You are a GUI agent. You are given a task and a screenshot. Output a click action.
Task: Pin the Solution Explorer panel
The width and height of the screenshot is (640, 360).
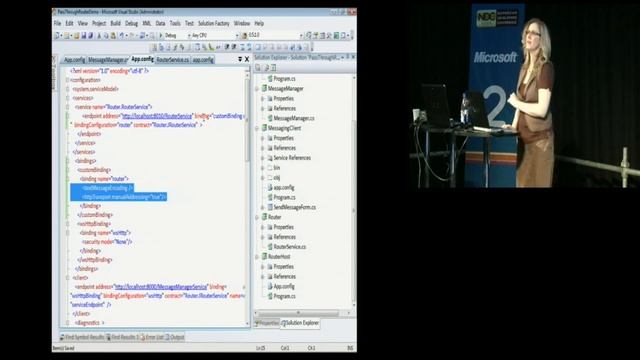[x=348, y=57]
